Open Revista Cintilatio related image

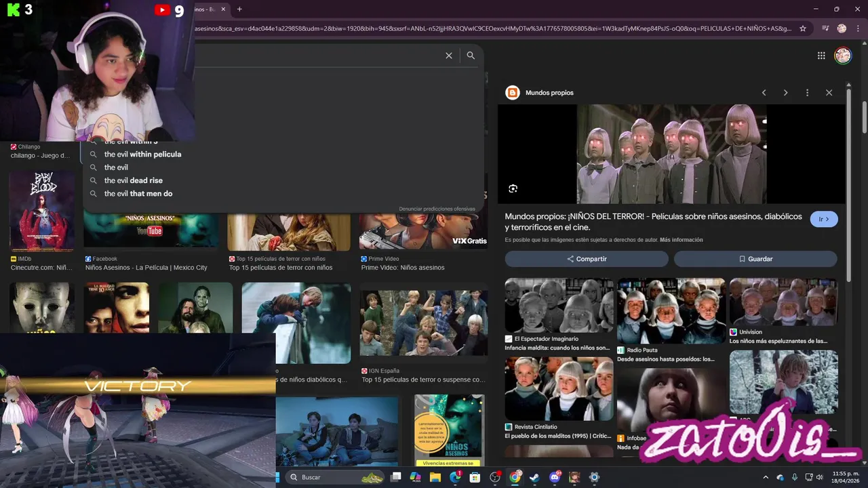pos(559,388)
